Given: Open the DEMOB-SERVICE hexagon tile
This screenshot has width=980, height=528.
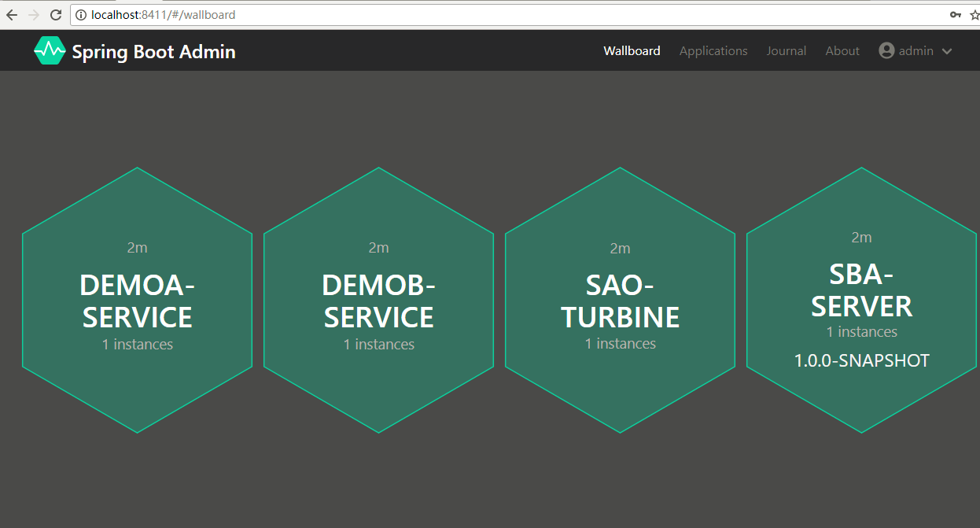Looking at the screenshot, I should [378, 300].
